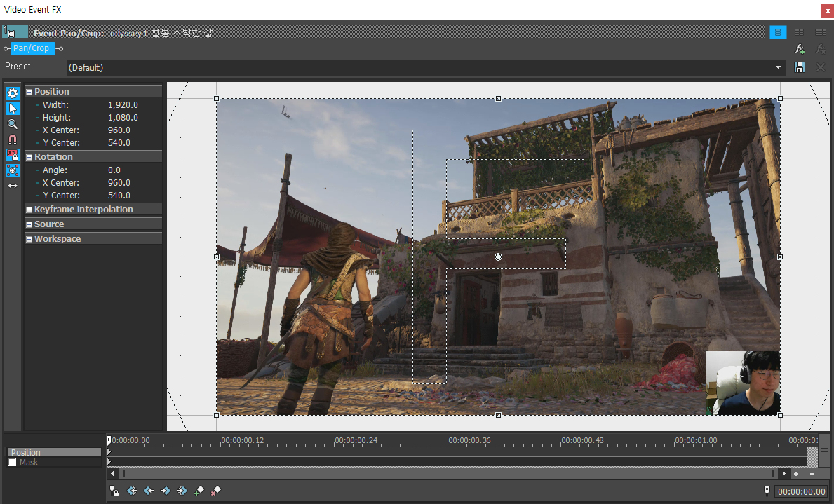This screenshot has width=834, height=504.
Task: Save the preset with floppy icon
Action: (x=799, y=67)
